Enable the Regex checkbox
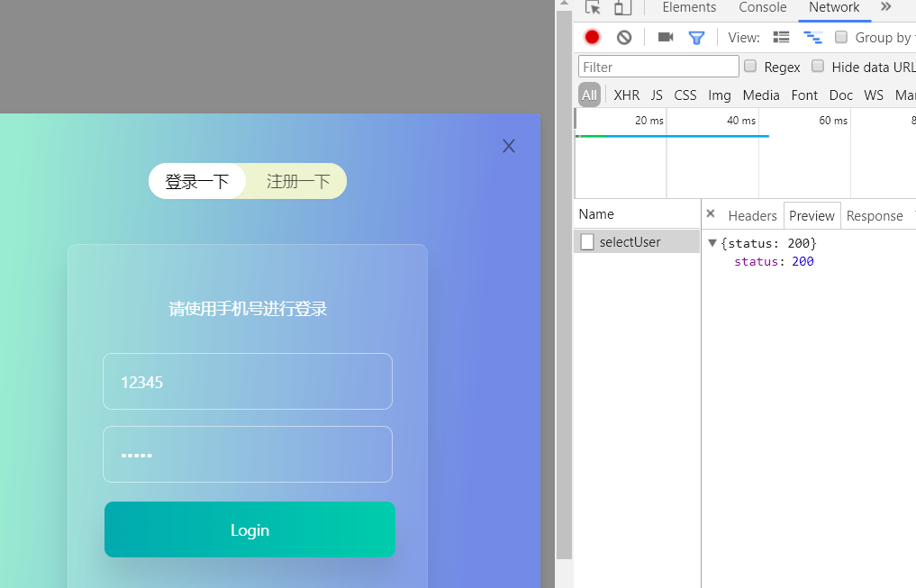Viewport: 916px width, 588px height. pyautogui.click(x=750, y=66)
